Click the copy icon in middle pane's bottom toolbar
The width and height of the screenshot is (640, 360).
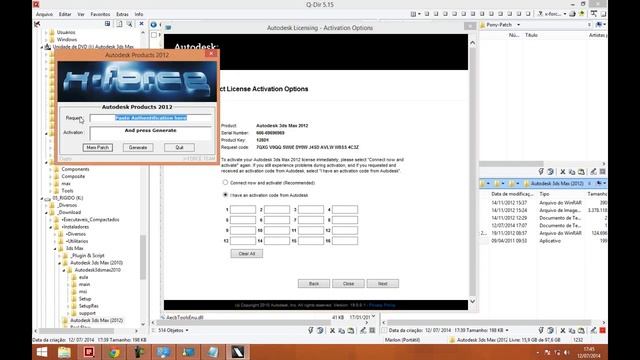(x=342, y=331)
